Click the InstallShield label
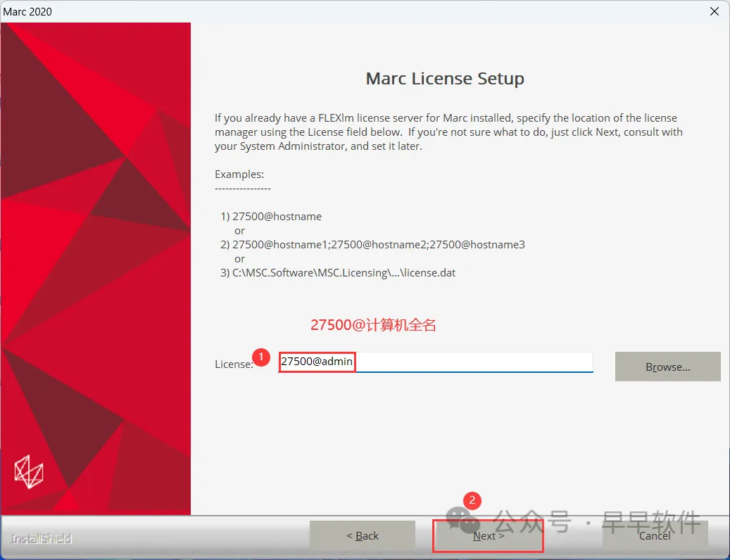 pos(41,539)
